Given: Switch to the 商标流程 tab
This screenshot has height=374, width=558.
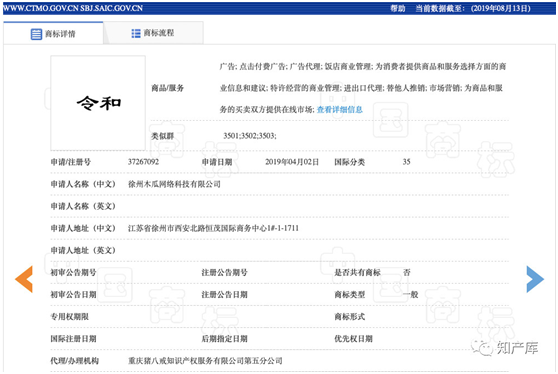Looking at the screenshot, I should coord(153,33).
